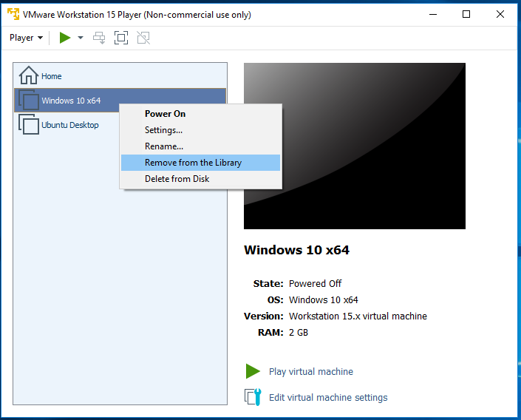Select Remove from the Library
This screenshot has width=521, height=420.
pos(200,163)
